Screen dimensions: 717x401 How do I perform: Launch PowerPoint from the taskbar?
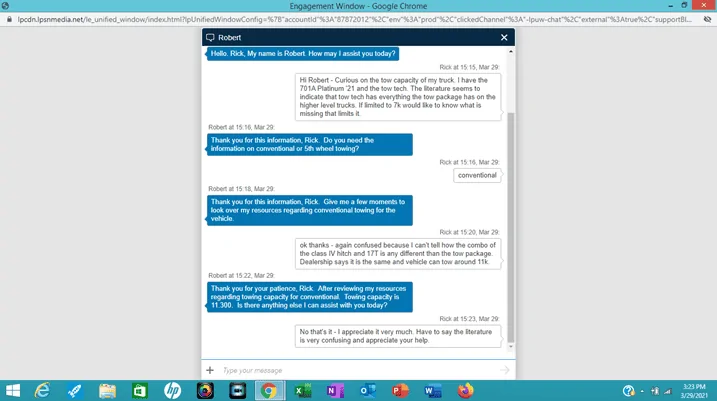click(x=400, y=390)
